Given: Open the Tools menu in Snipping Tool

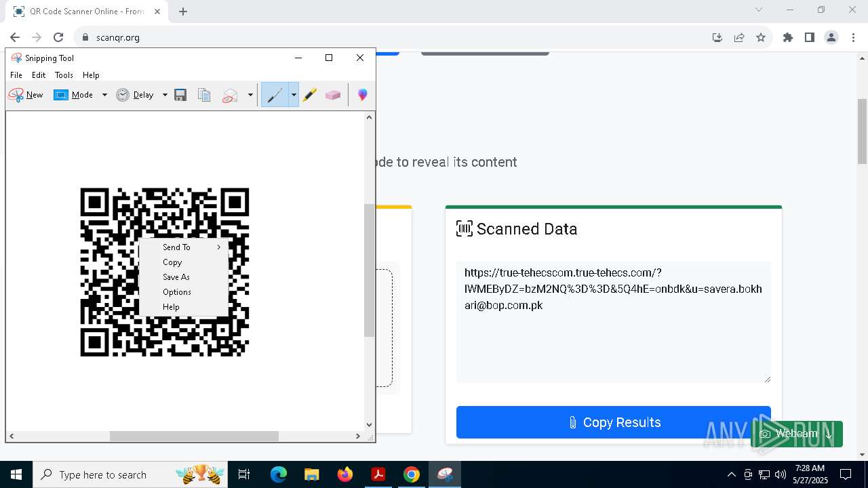Looking at the screenshot, I should tap(64, 75).
